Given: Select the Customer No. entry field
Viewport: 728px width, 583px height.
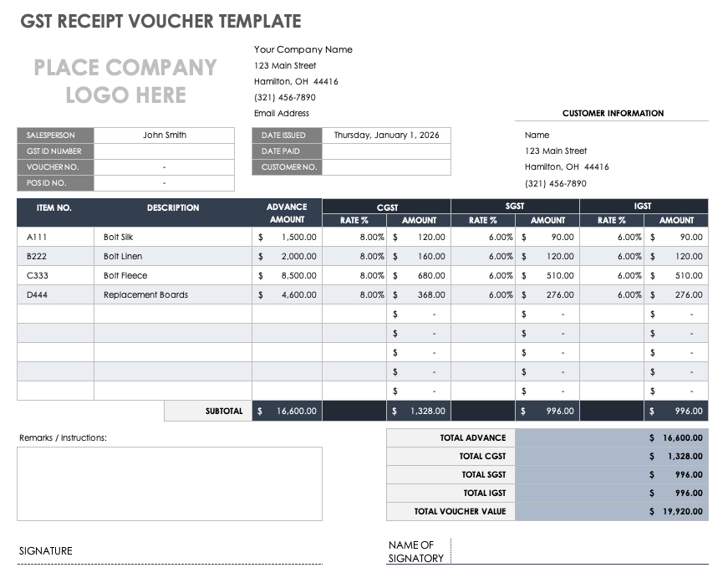Looking at the screenshot, I should tap(386, 166).
